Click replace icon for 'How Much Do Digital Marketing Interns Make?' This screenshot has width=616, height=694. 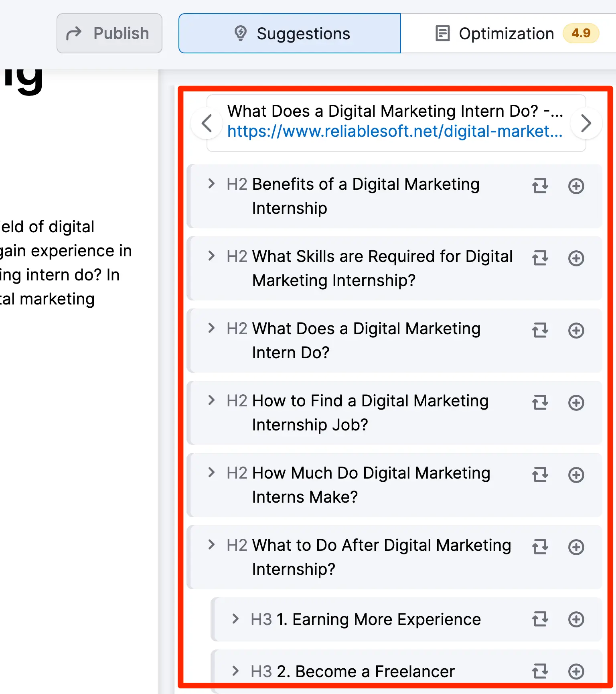540,475
